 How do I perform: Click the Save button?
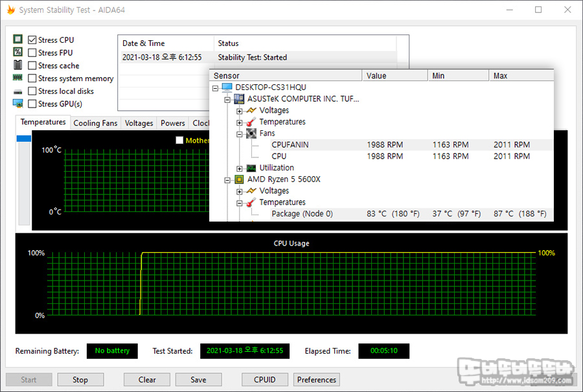[x=199, y=380]
